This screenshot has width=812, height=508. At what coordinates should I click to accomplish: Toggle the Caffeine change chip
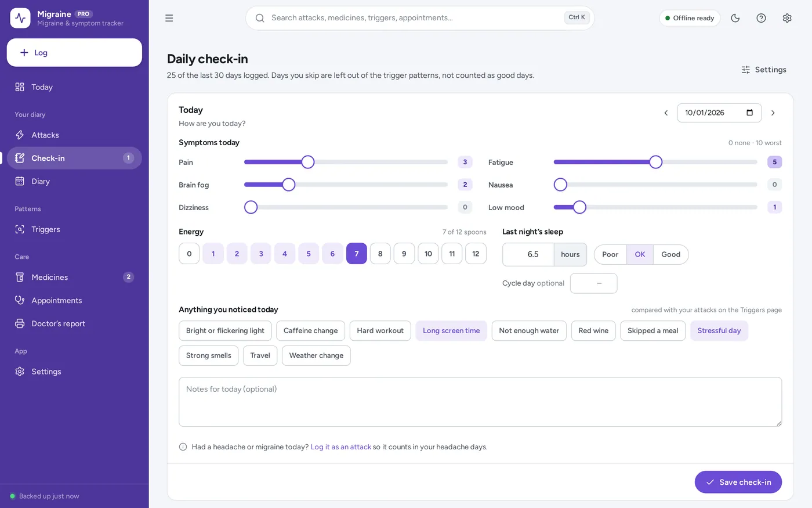click(x=310, y=331)
